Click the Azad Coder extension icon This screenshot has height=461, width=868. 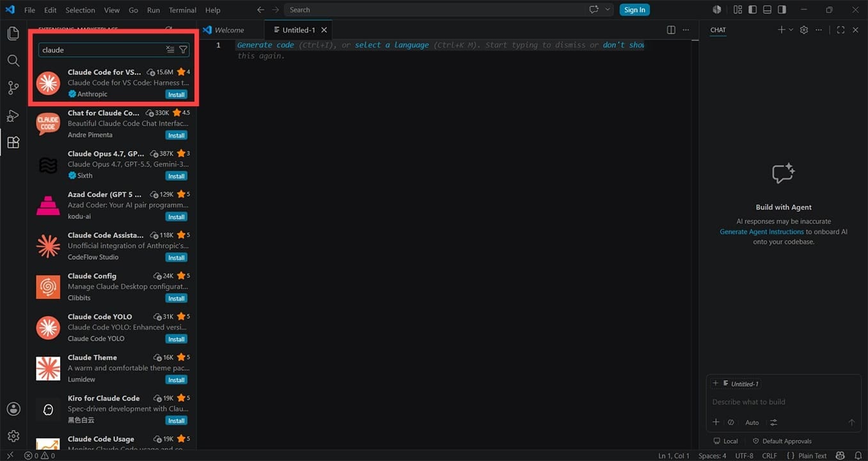click(48, 206)
